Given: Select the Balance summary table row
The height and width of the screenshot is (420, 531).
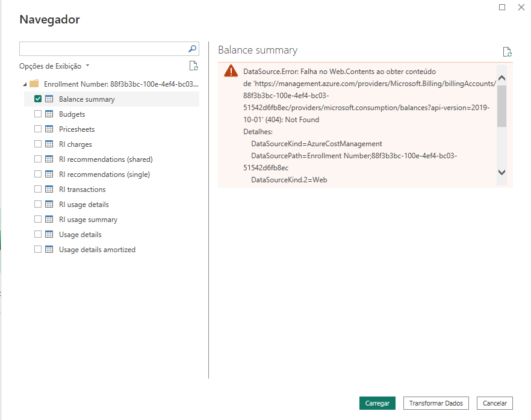Looking at the screenshot, I should [x=112, y=99].
